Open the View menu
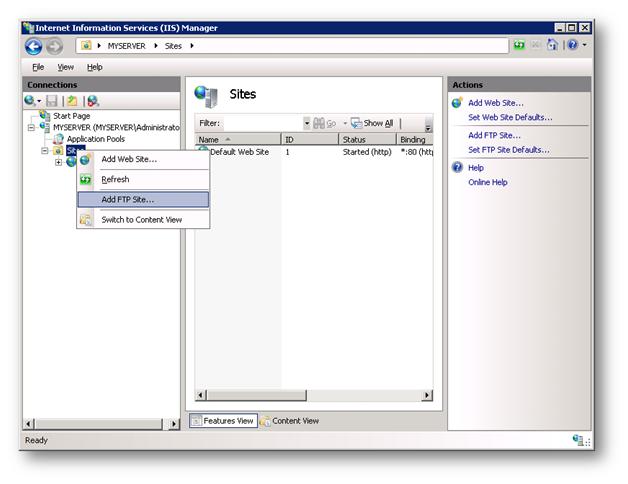628x484 pixels. [x=65, y=67]
